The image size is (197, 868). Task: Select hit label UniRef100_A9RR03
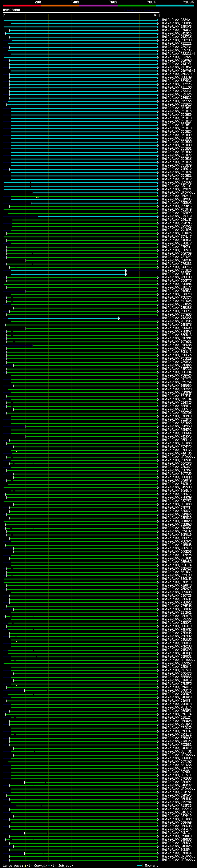177,203
